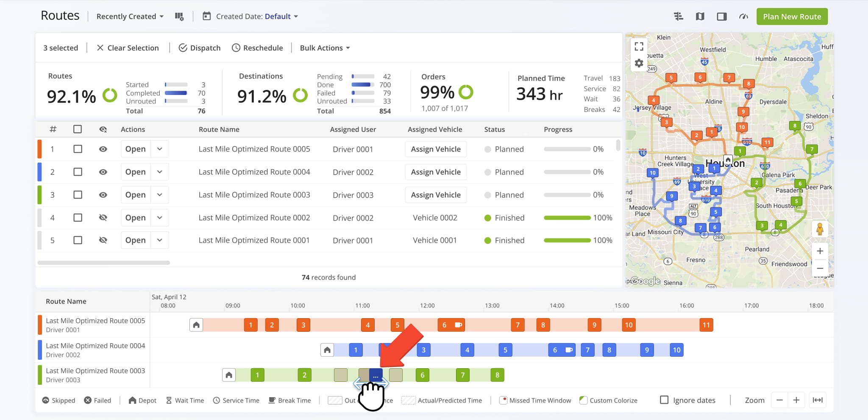The width and height of the screenshot is (868, 420).
Task: Open the Recently Created dropdown
Action: pyautogui.click(x=130, y=17)
